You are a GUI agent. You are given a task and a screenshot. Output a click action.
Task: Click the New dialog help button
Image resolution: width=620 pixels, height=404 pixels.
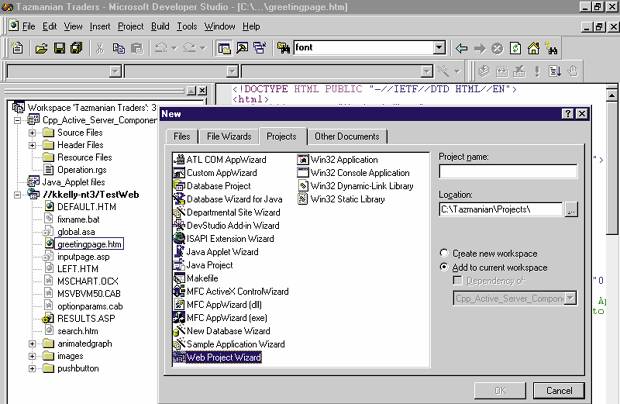[x=567, y=114]
